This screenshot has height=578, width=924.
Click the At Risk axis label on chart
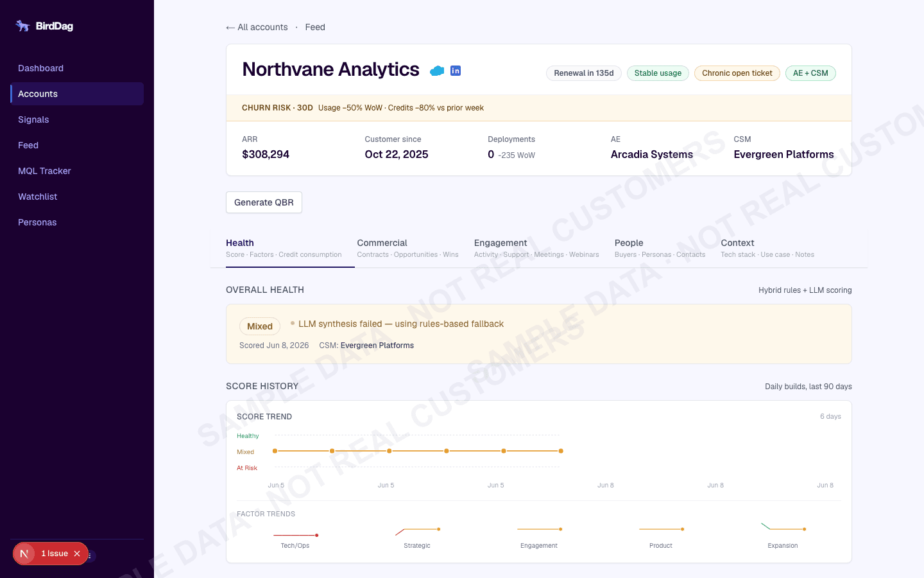(247, 468)
